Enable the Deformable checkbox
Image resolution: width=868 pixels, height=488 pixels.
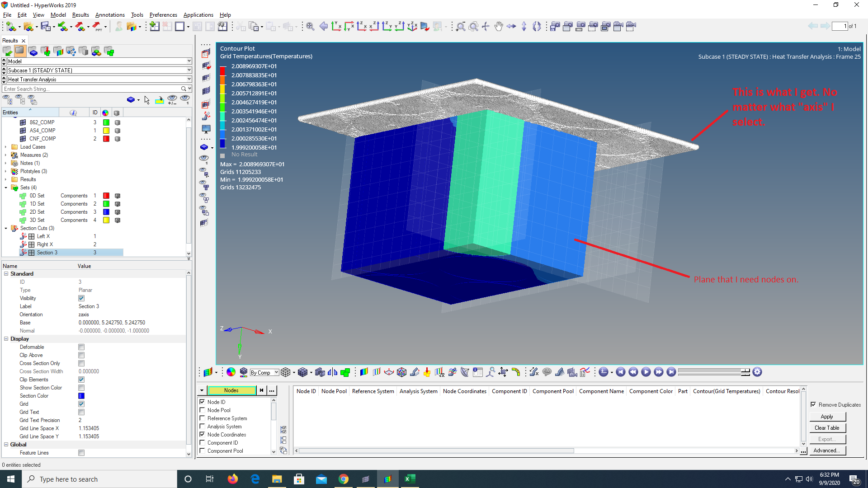click(x=81, y=347)
